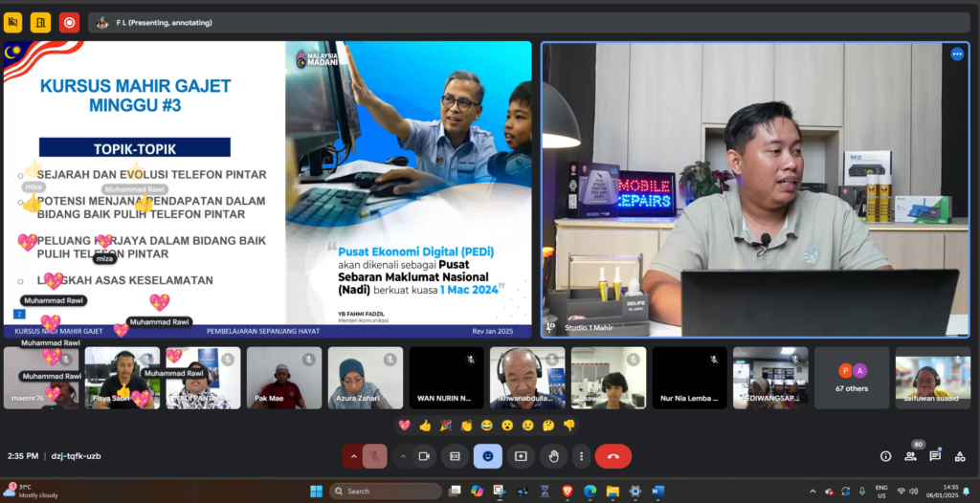Viewport: 980px width, 503px height.
Task: Click the Present now screen share button
Action: [521, 456]
